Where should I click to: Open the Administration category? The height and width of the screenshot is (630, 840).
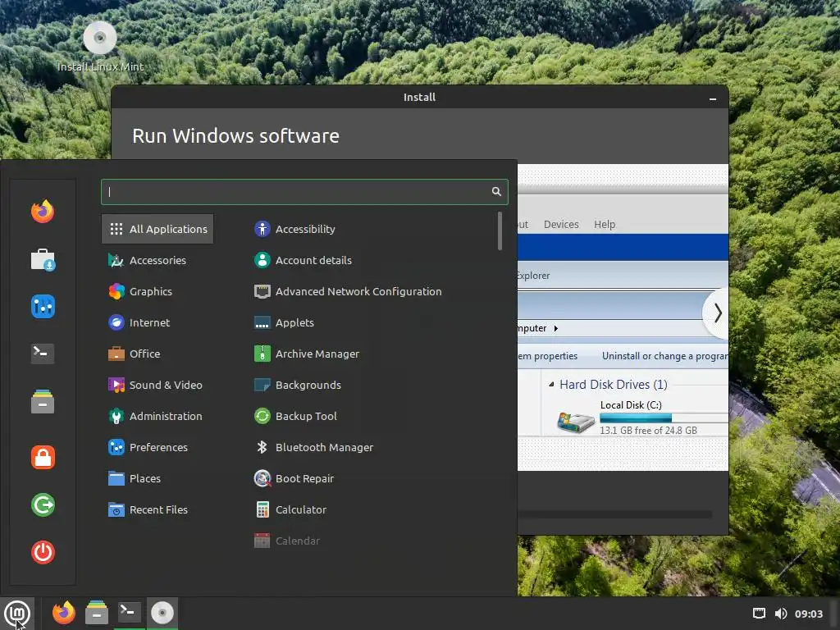(157, 416)
